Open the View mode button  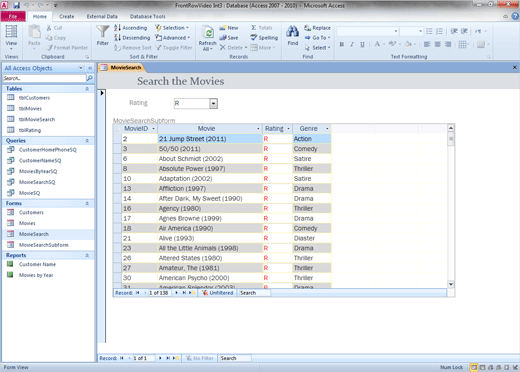click(11, 37)
